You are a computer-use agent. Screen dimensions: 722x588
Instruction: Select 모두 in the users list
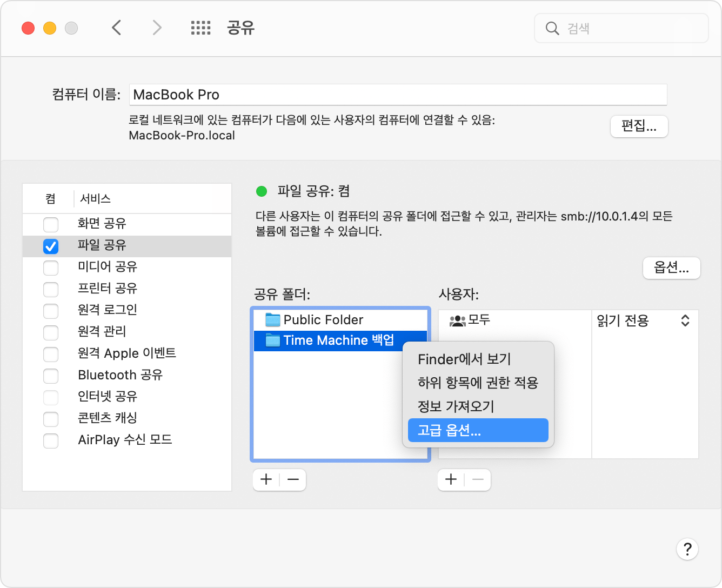pos(515,320)
